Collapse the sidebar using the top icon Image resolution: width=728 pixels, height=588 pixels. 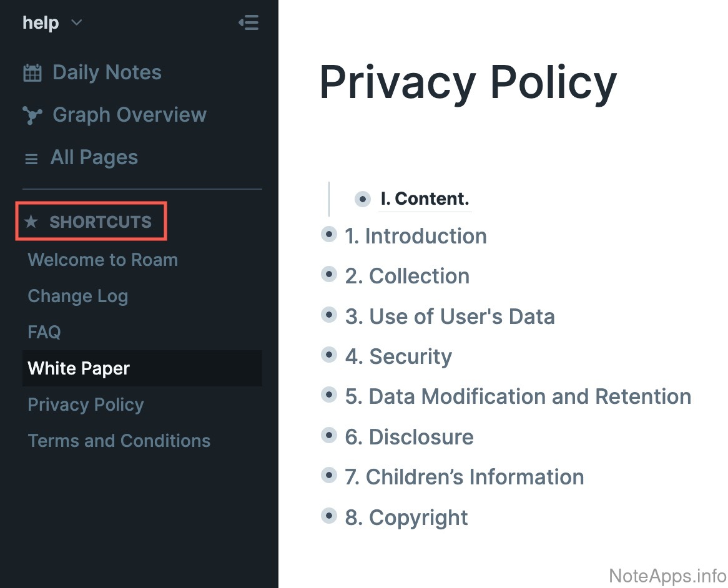pos(248,24)
